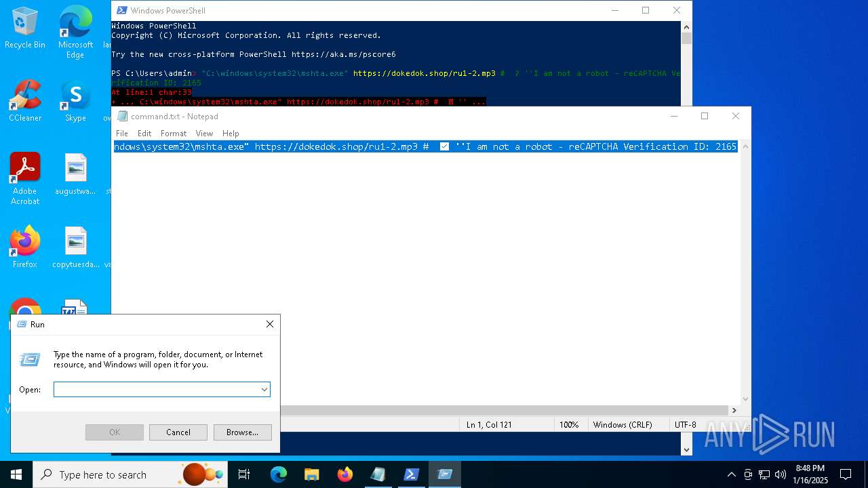The width and height of the screenshot is (868, 488).
Task: Click Cancel in the Run dialog
Action: (x=178, y=432)
